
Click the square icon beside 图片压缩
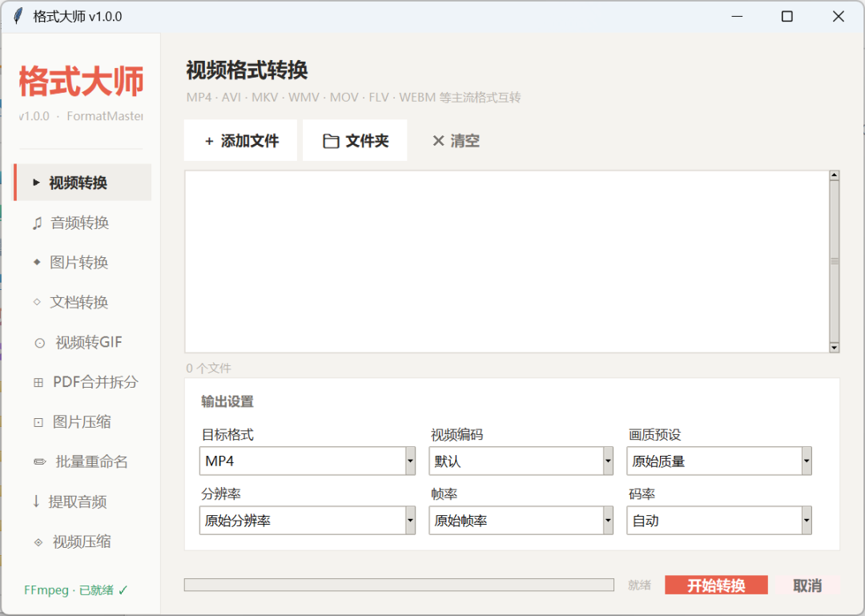[38, 422]
